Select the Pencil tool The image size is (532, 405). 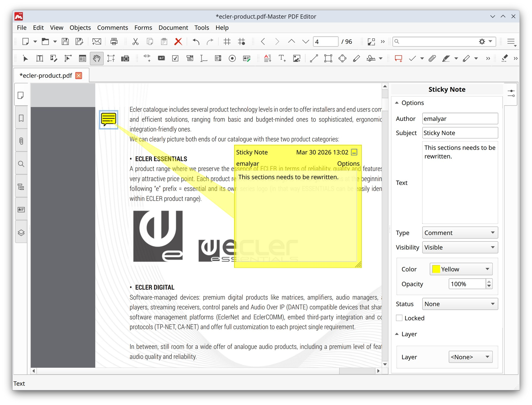(x=356, y=58)
